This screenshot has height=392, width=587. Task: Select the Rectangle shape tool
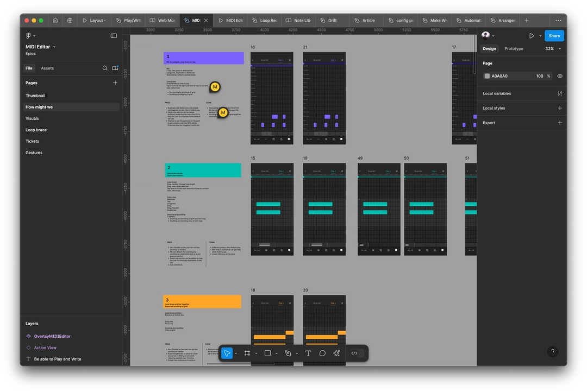(267, 353)
